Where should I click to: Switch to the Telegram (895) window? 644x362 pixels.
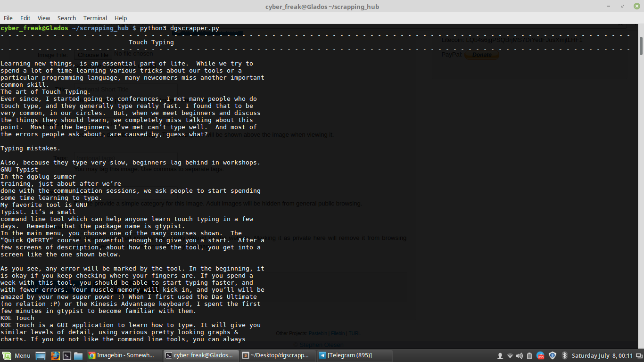point(355,355)
